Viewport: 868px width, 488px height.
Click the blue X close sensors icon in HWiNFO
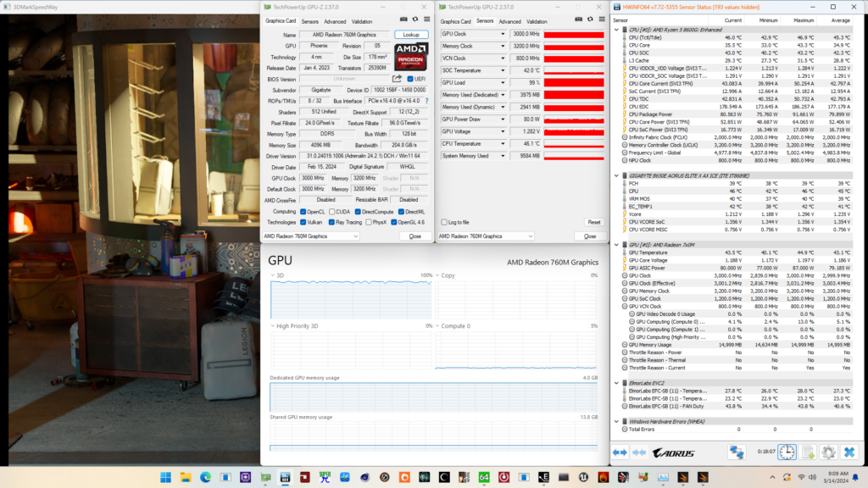(849, 452)
